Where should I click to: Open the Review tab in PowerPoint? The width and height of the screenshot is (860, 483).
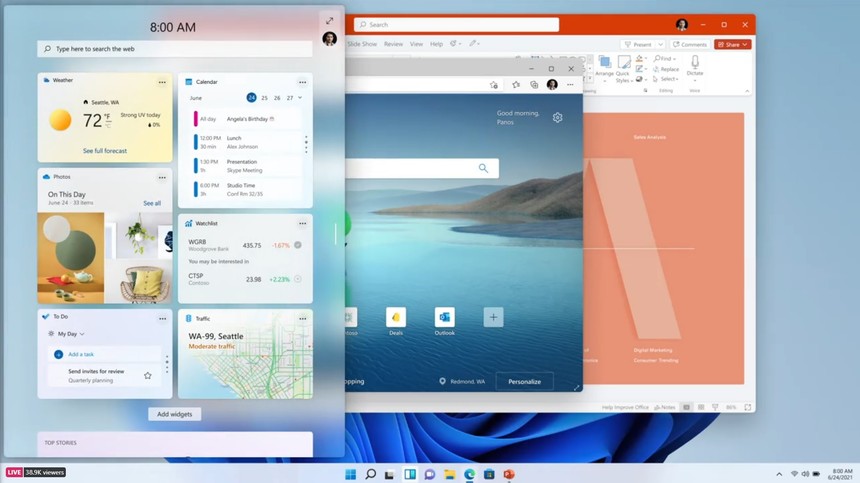click(x=393, y=44)
